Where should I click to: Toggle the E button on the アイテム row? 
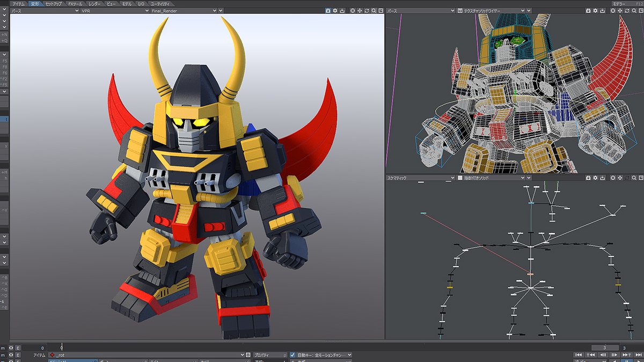pos(18,354)
